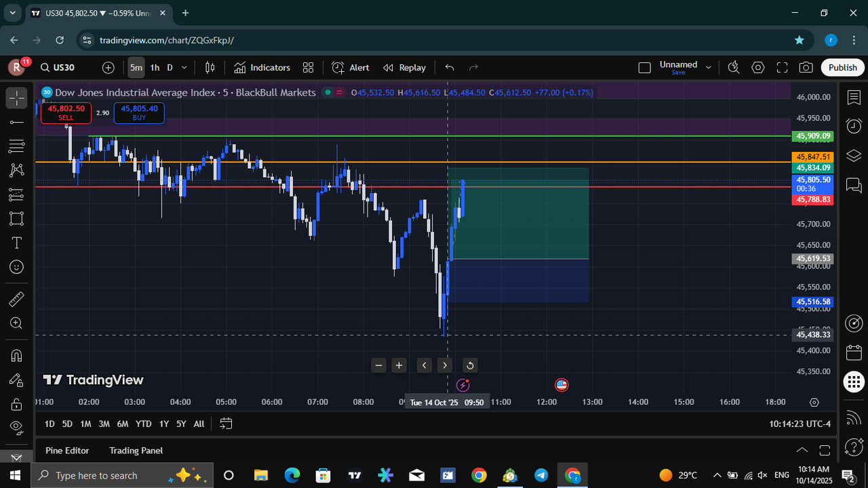Click the Windows Start button
868x488 pixels.
click(16, 475)
